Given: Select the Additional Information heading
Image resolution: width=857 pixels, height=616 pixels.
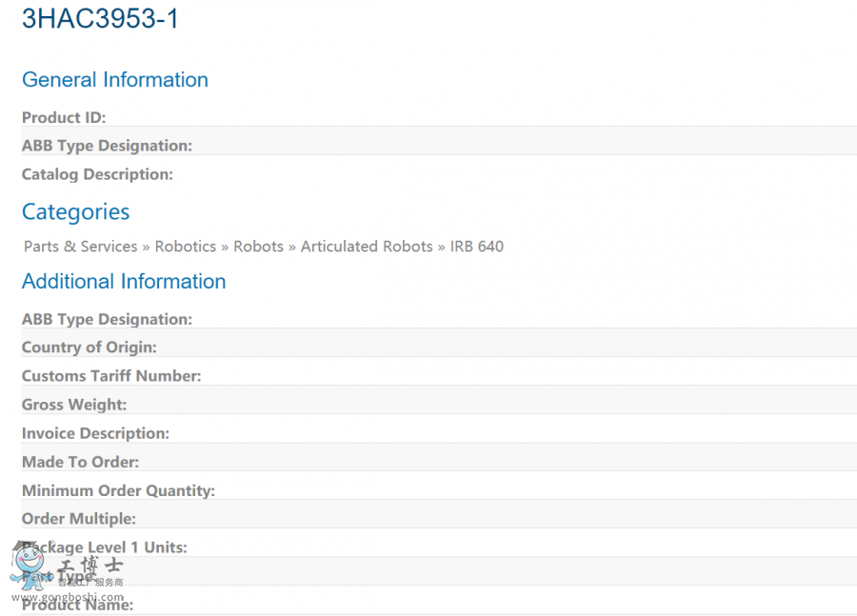Looking at the screenshot, I should tap(124, 282).
